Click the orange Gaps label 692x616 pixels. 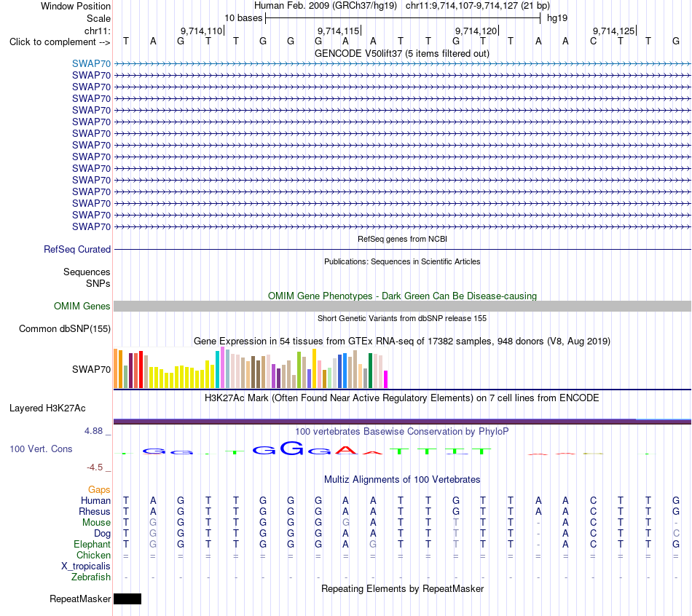pos(99,490)
